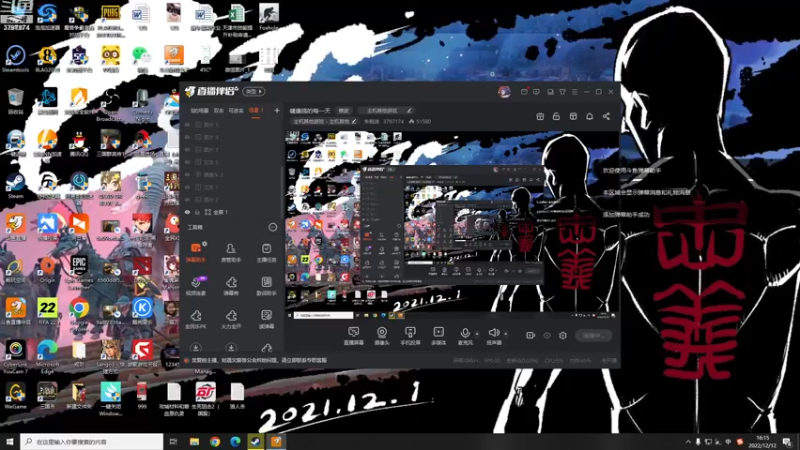This screenshot has height=450, width=800.
Task: Open the mail icon with red dot
Action: pyautogui.click(x=524, y=92)
